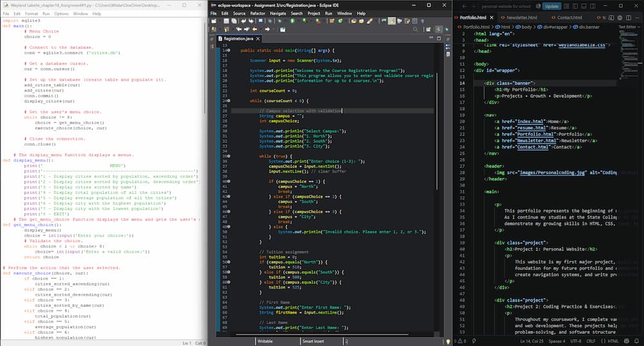Open the Source menu in Eclipse
The width and height of the screenshot is (644, 346).
239,13
